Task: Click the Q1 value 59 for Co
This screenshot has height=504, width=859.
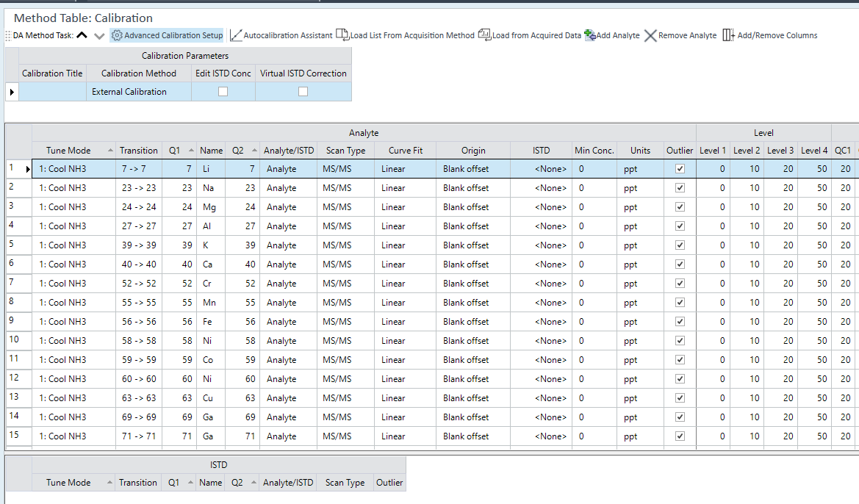Action: click(180, 360)
